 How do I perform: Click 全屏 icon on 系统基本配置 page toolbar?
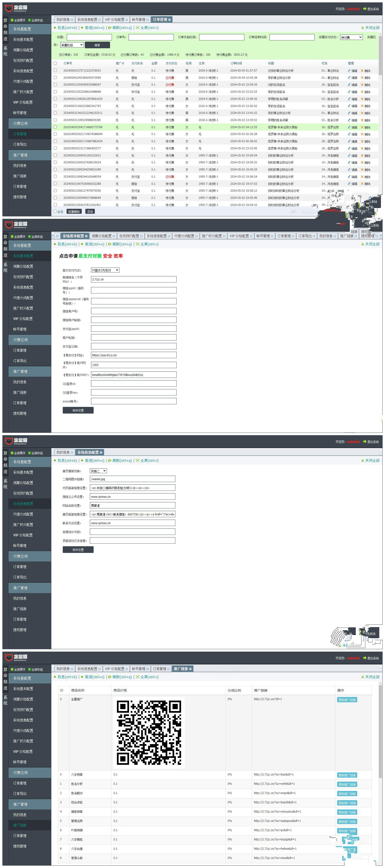[137, 244]
